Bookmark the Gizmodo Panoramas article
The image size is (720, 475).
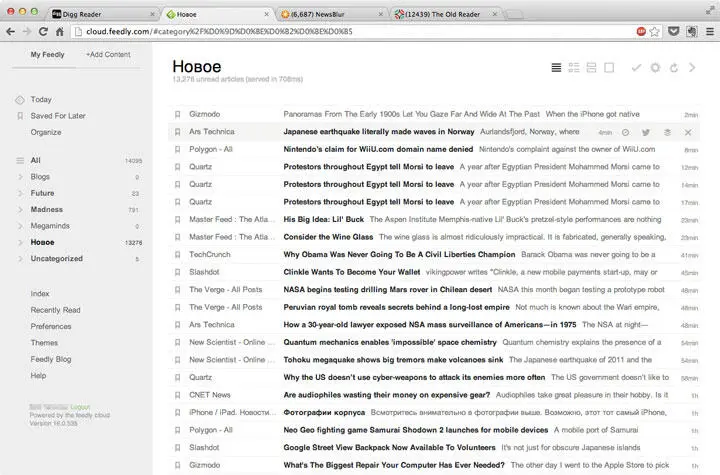pyautogui.click(x=177, y=114)
